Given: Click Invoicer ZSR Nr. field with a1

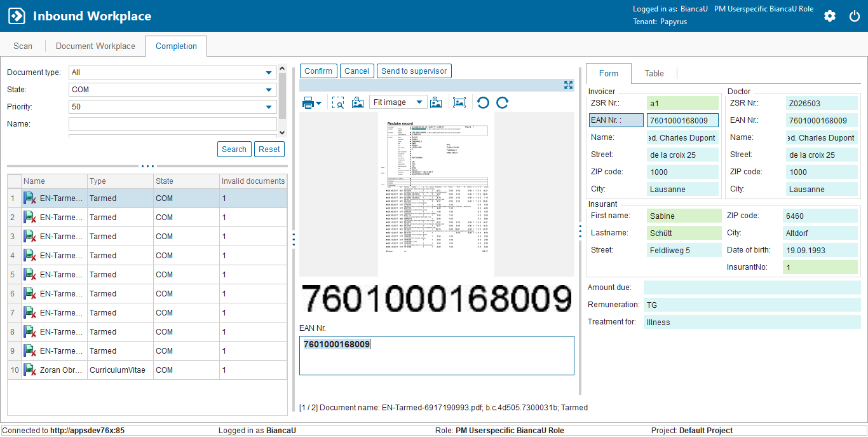Looking at the screenshot, I should pos(682,103).
